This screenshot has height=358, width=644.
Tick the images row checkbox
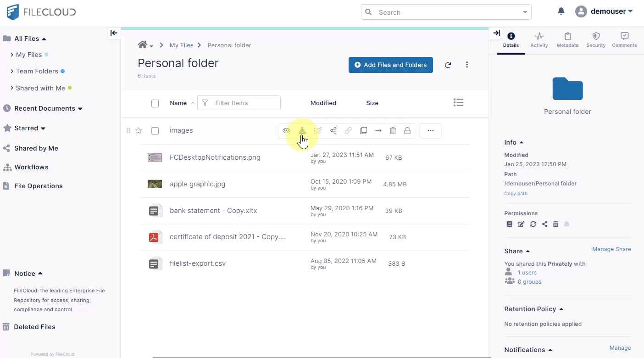click(x=155, y=131)
